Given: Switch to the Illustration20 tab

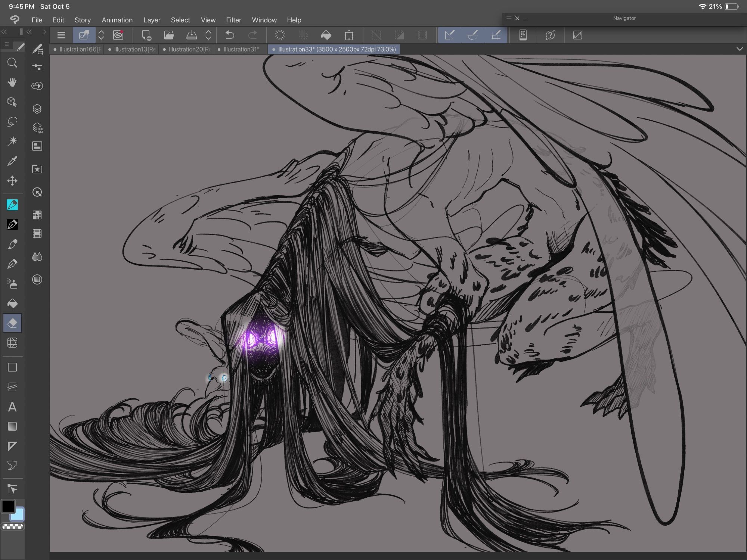Looking at the screenshot, I should coord(186,49).
